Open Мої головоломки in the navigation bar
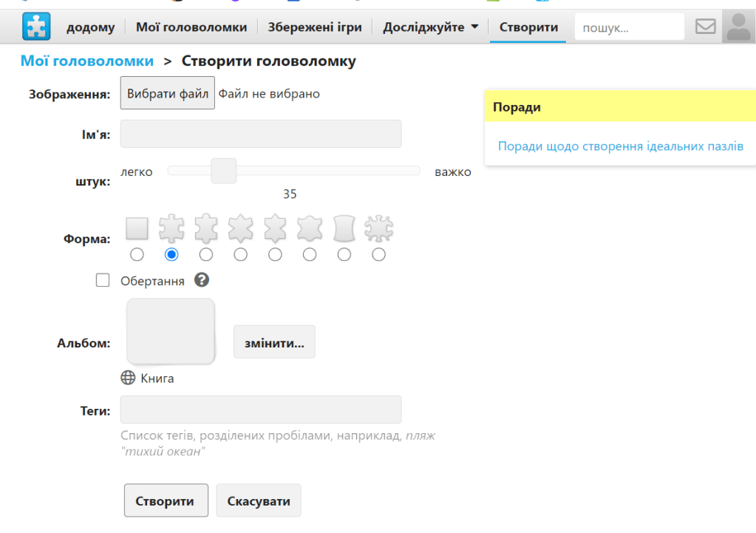Screen dimensions: 756x533 (x=191, y=27)
